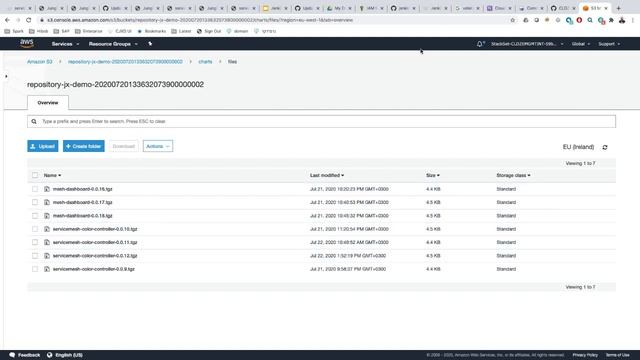
Task: Close the active S3 browser tab
Action: [606, 8]
